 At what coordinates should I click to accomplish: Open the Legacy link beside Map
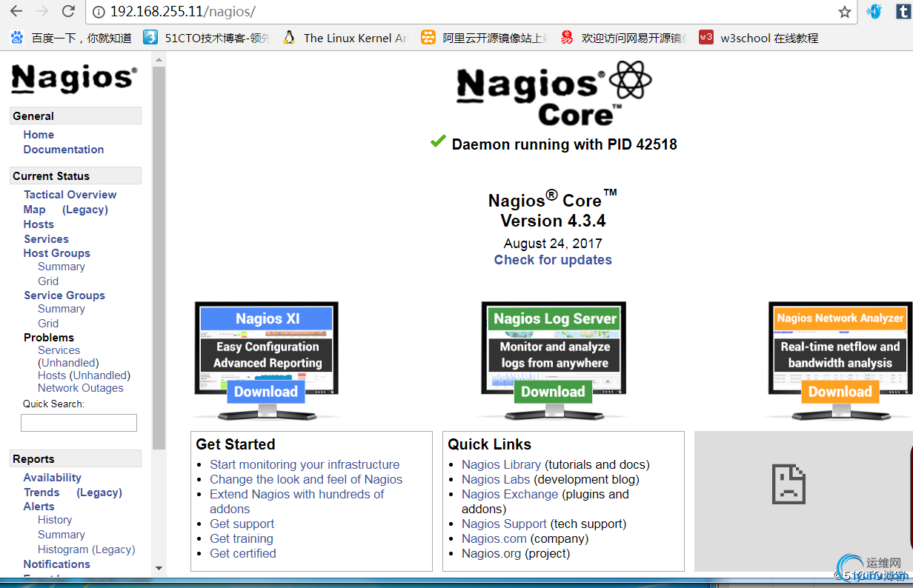[x=85, y=210]
